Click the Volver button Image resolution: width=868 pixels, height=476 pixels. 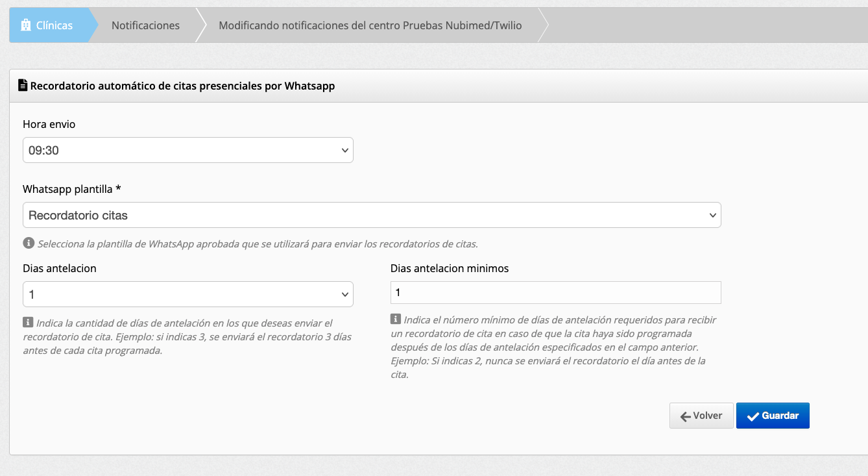[701, 416]
